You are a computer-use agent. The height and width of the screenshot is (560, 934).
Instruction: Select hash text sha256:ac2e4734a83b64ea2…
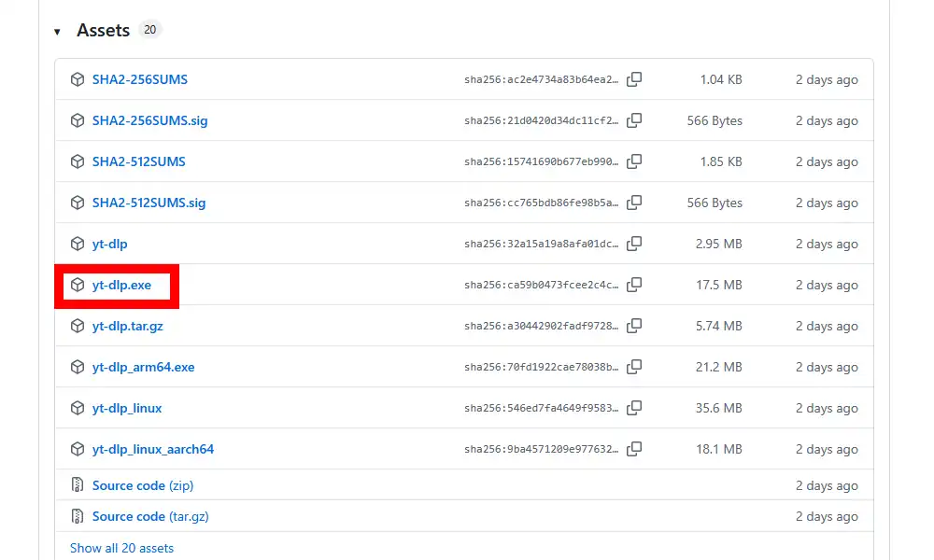pos(542,79)
